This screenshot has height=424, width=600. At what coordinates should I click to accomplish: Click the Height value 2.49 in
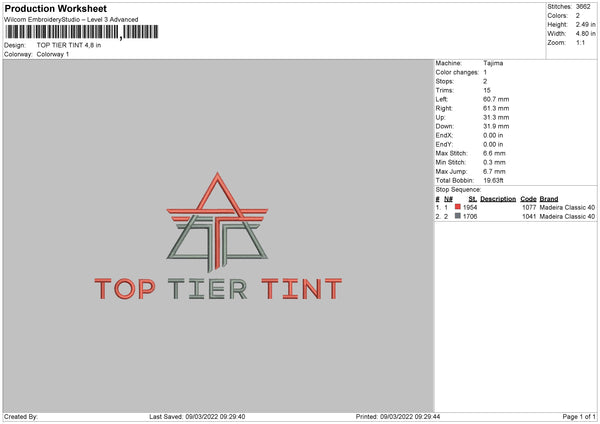[x=586, y=24]
